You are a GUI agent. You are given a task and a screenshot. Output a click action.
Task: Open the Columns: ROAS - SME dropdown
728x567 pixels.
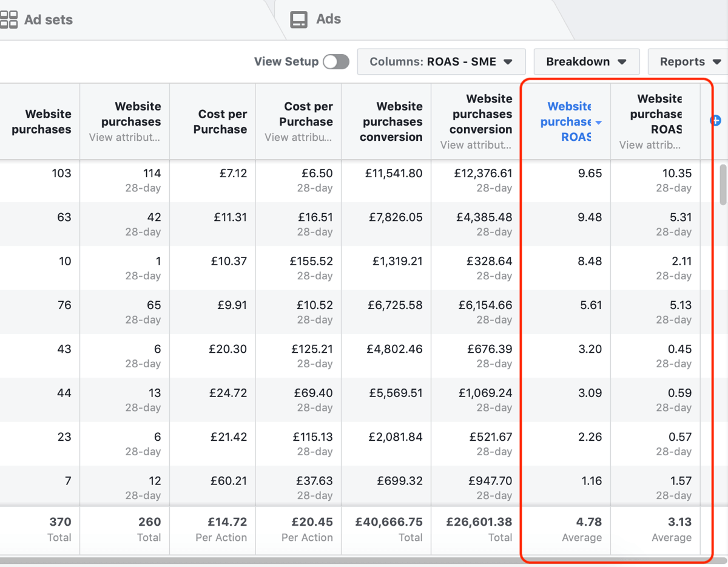441,61
